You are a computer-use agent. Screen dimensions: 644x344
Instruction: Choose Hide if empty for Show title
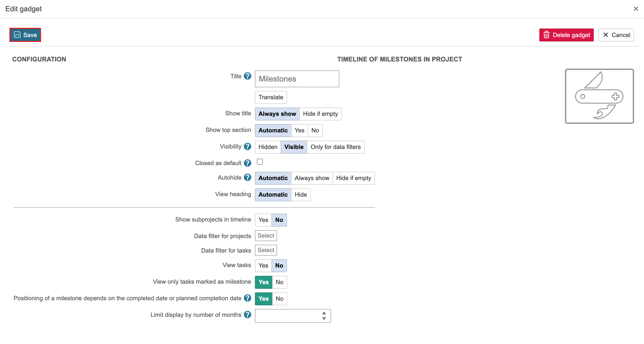(x=320, y=114)
